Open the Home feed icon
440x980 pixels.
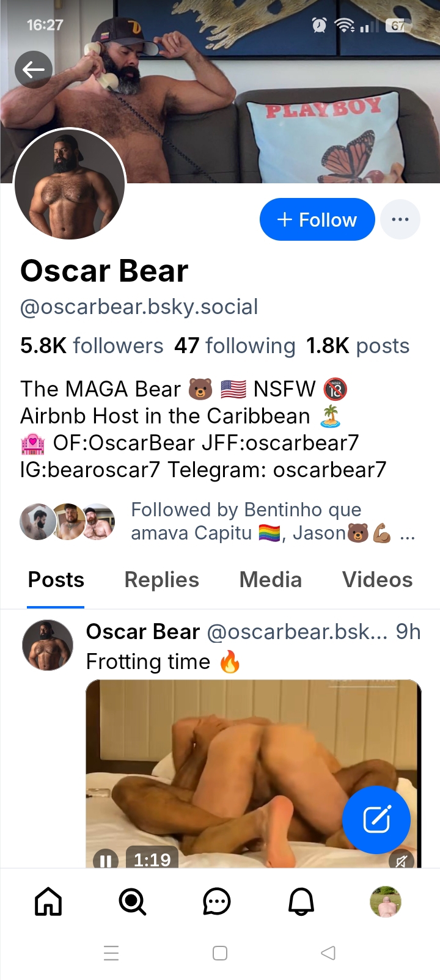48,901
